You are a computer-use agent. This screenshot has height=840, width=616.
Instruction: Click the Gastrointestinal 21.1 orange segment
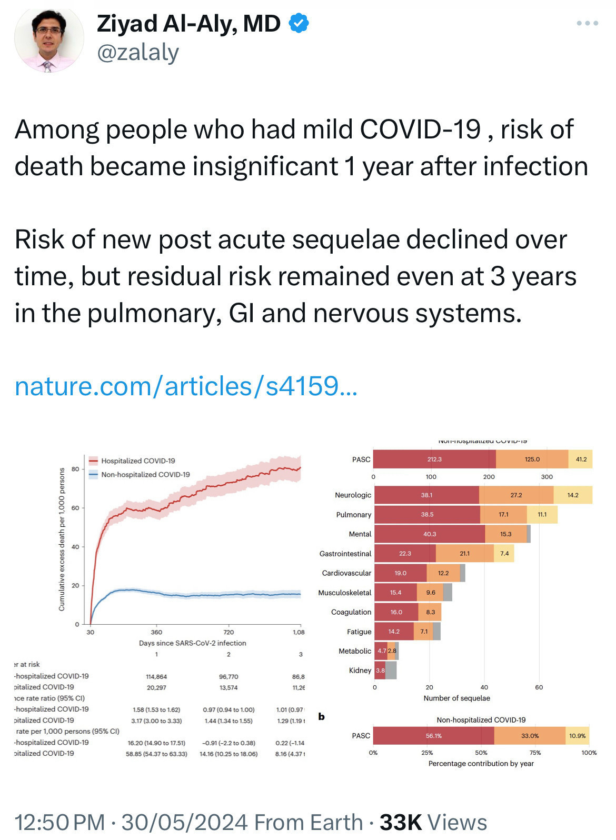pos(464,554)
